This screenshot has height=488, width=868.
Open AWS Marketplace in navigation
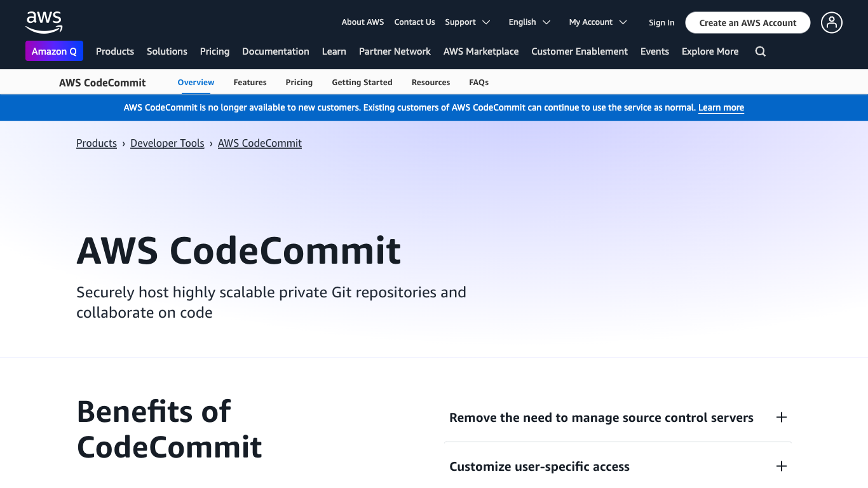click(481, 51)
